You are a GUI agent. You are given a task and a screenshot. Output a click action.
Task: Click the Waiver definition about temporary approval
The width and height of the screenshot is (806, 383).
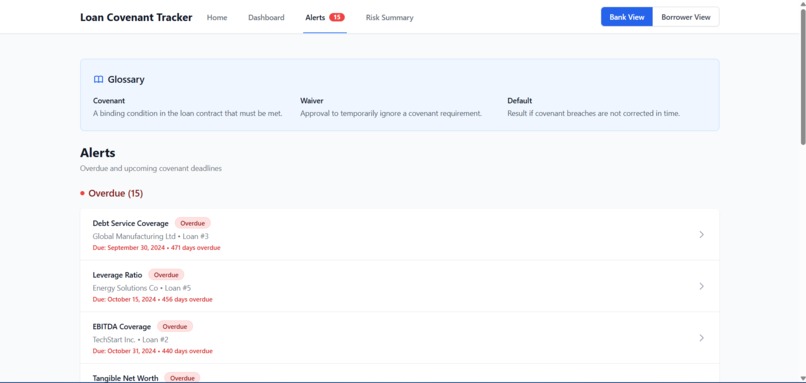pos(391,113)
